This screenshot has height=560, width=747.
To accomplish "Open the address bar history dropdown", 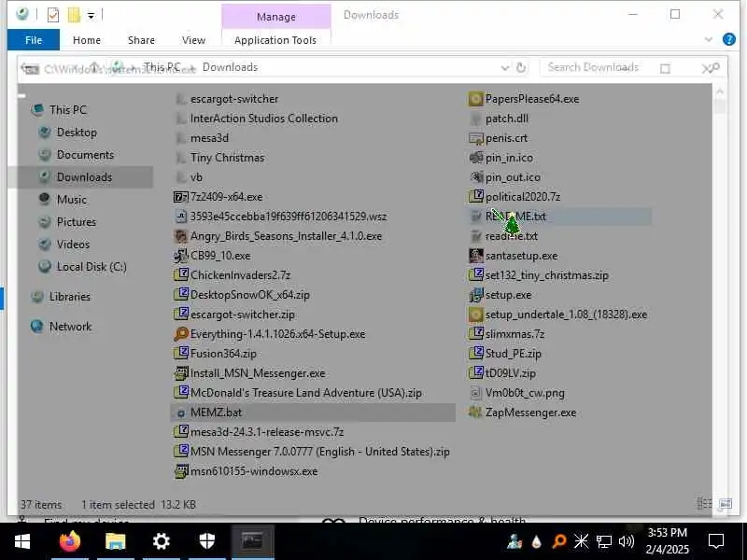I will pos(505,67).
